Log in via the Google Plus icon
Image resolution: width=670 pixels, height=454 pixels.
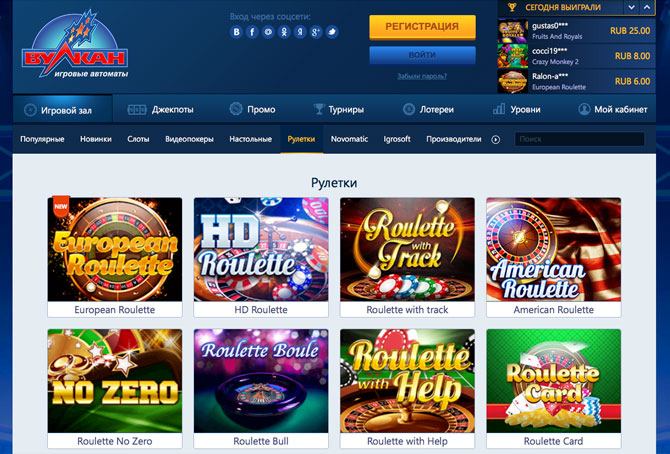(x=316, y=32)
